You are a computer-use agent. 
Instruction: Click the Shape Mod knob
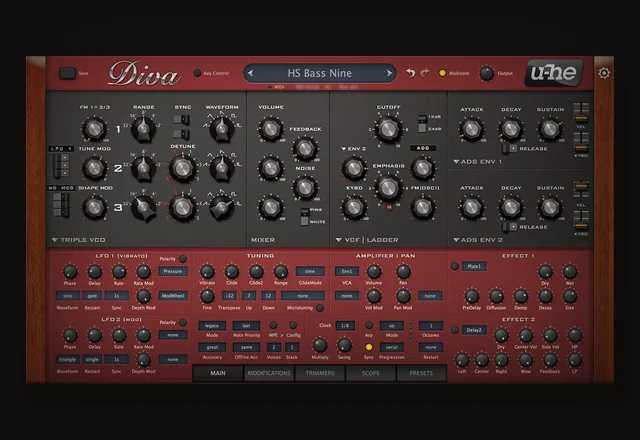[x=94, y=207]
